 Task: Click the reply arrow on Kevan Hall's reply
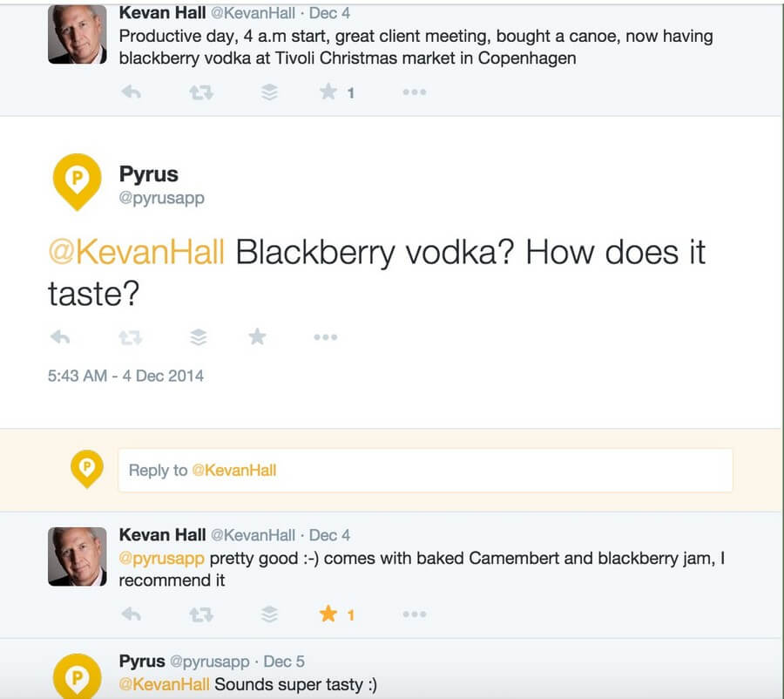[x=131, y=614]
